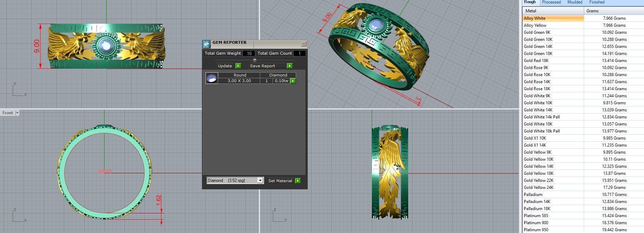
Task: Open the Diamond (3.52 spg) material dropdown
Action: (260, 180)
